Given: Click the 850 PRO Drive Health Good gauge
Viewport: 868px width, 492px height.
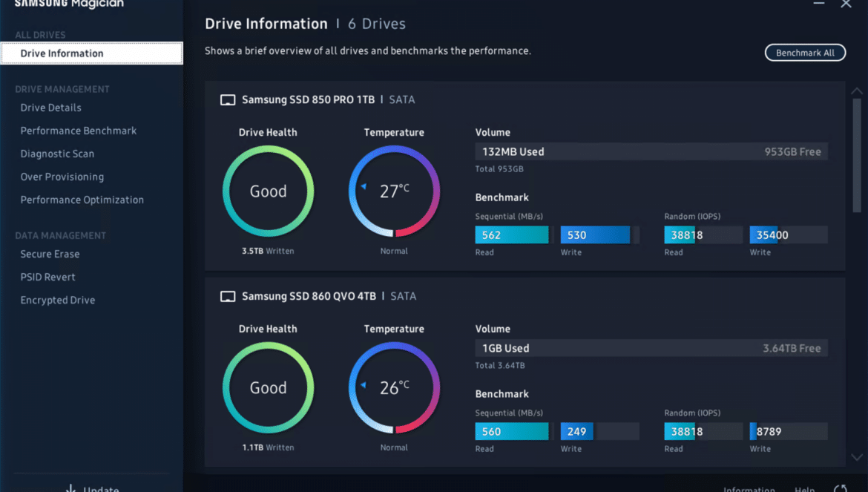Looking at the screenshot, I should [268, 191].
